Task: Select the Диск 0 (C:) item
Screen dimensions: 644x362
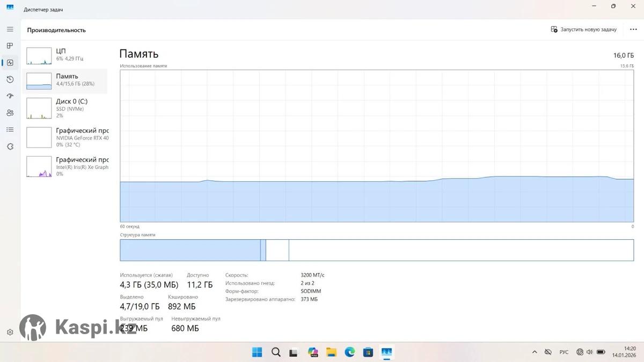Action: 67,108
